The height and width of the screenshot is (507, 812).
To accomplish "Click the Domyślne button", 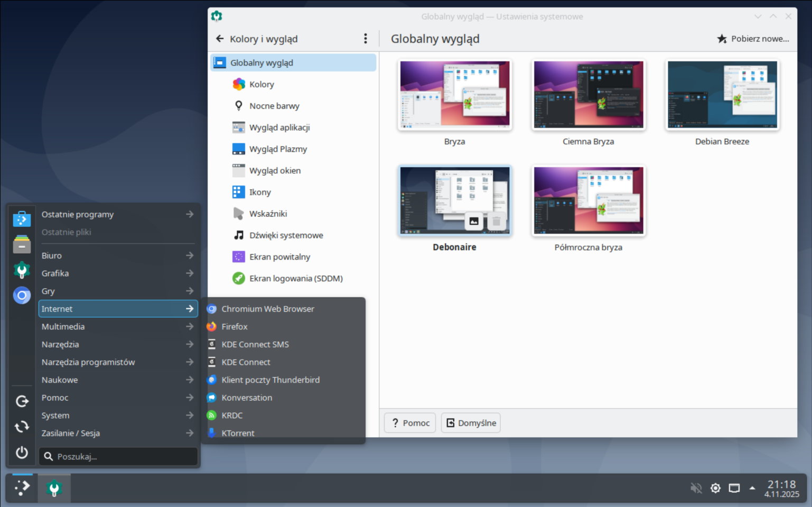I will [x=471, y=423].
